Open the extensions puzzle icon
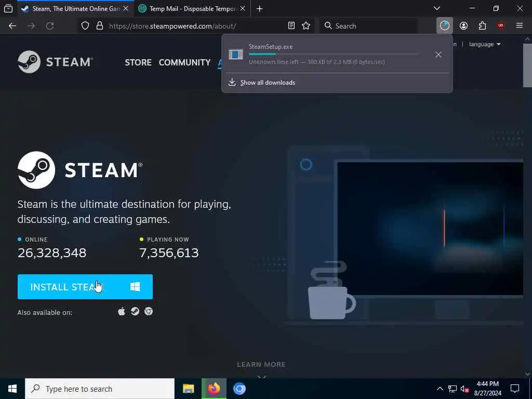Image resolution: width=532 pixels, height=399 pixels. click(x=482, y=26)
